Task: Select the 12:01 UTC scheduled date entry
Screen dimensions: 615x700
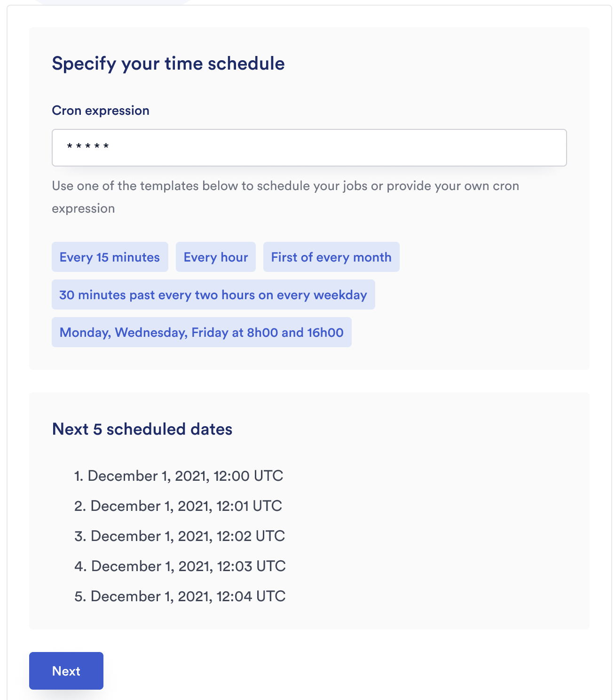Action: [x=186, y=506]
